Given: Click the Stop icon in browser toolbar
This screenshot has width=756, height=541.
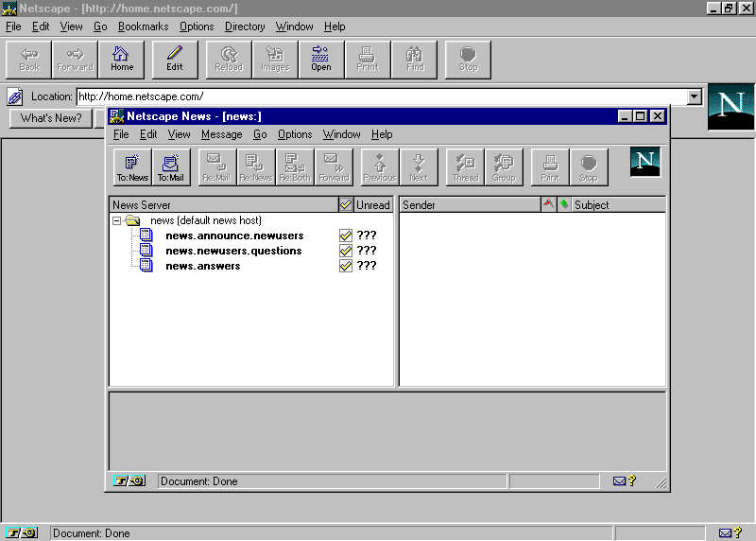Looking at the screenshot, I should (x=468, y=60).
